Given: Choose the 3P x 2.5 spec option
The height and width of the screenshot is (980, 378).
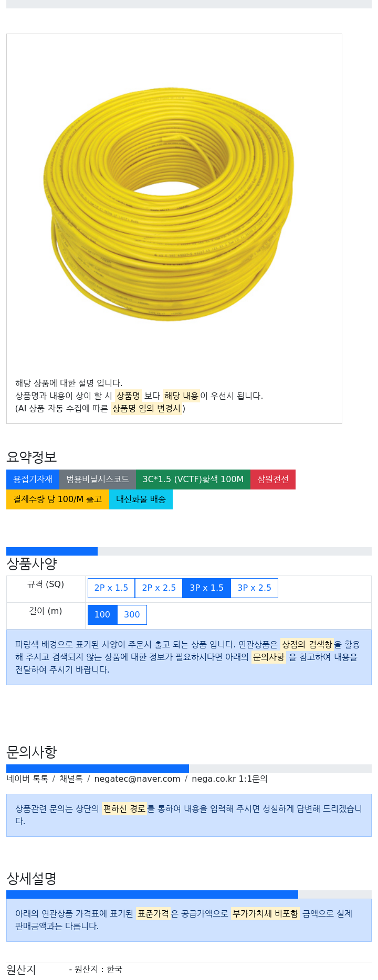Looking at the screenshot, I should (254, 588).
